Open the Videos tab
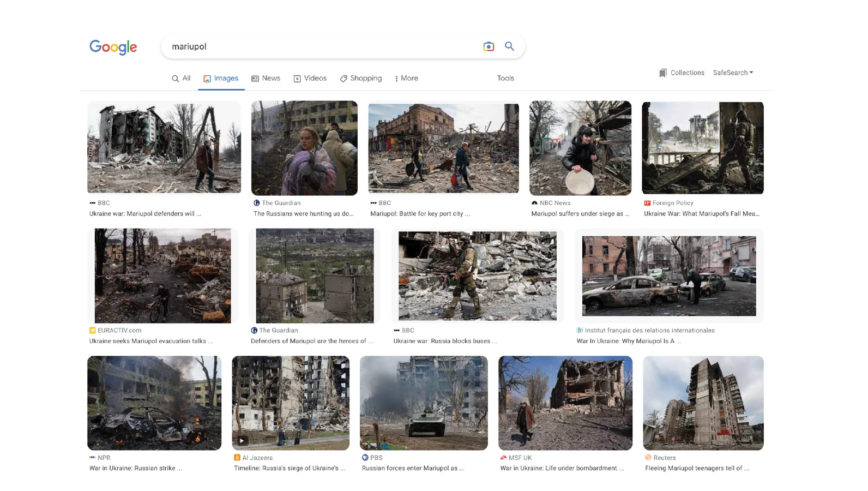 (x=310, y=78)
